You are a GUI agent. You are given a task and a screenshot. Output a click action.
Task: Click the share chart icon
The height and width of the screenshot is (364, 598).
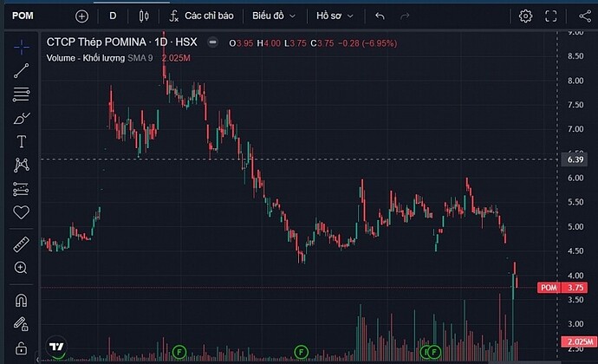[x=585, y=16]
